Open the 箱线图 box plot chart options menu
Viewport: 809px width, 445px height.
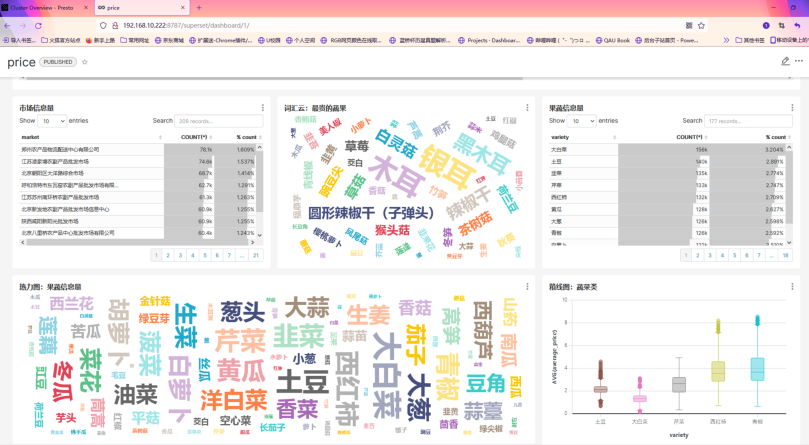(x=793, y=287)
